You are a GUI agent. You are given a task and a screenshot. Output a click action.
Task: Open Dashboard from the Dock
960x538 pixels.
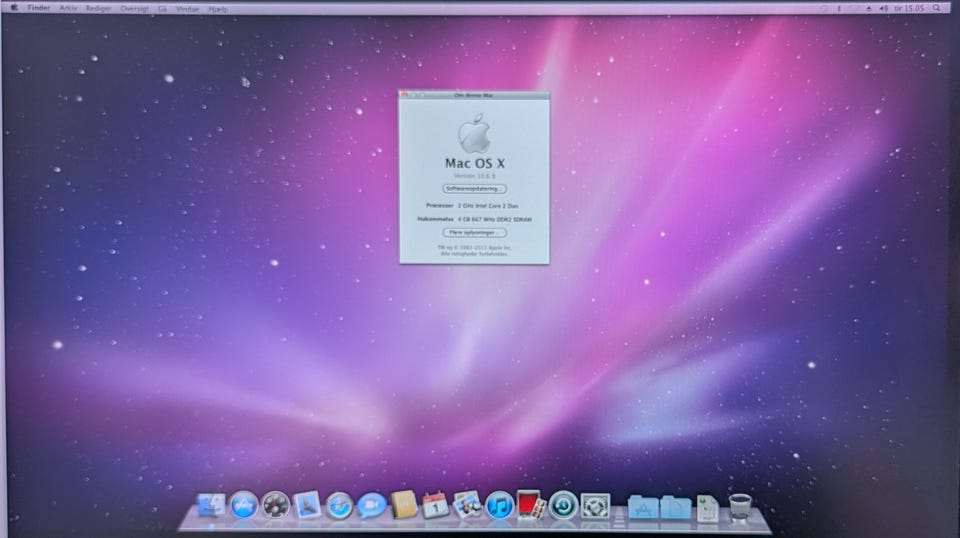276,506
